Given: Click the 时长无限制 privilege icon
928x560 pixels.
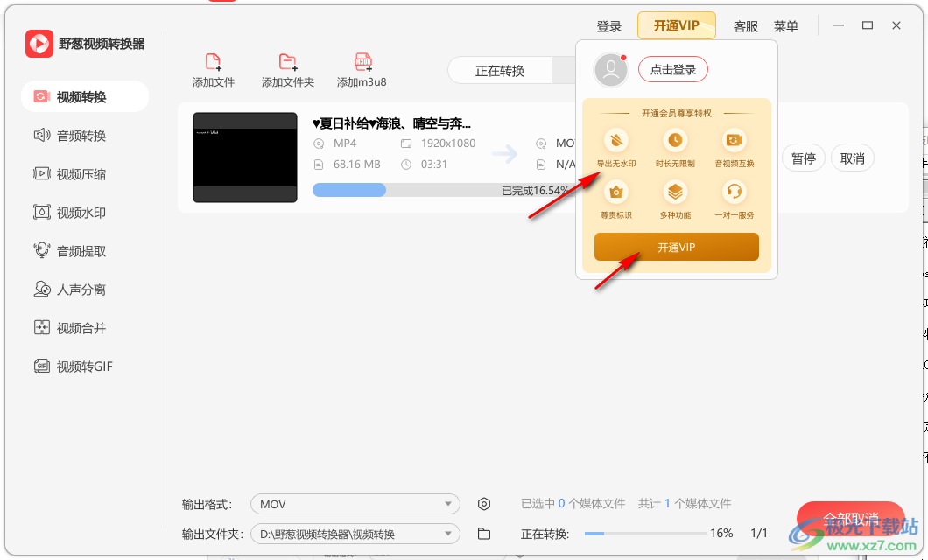Looking at the screenshot, I should coord(675,141).
